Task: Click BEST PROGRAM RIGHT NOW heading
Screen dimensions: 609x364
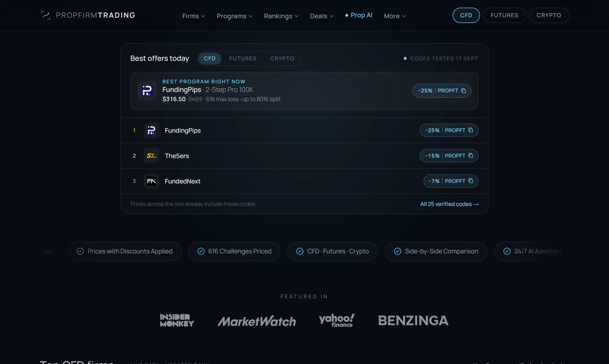Action: coord(204,81)
